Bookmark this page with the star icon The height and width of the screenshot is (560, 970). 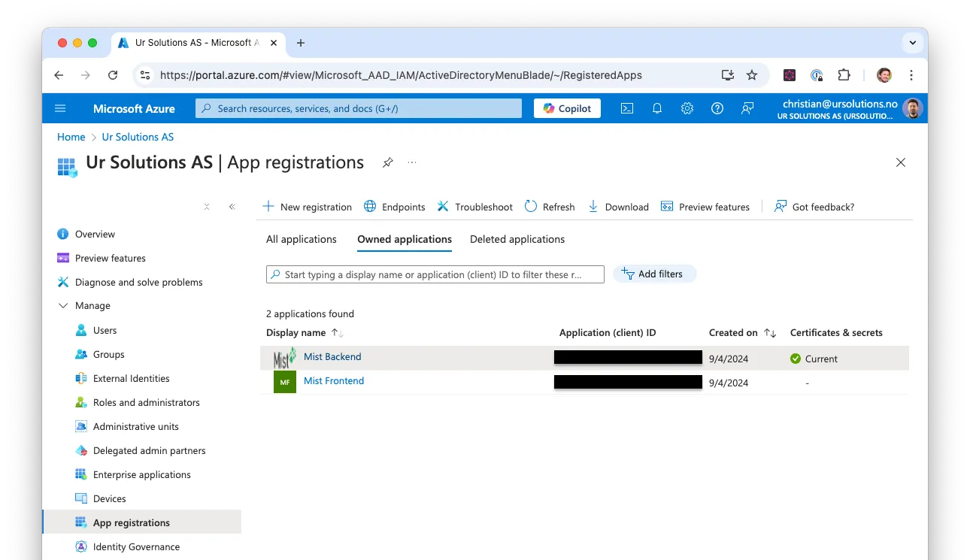click(x=751, y=75)
